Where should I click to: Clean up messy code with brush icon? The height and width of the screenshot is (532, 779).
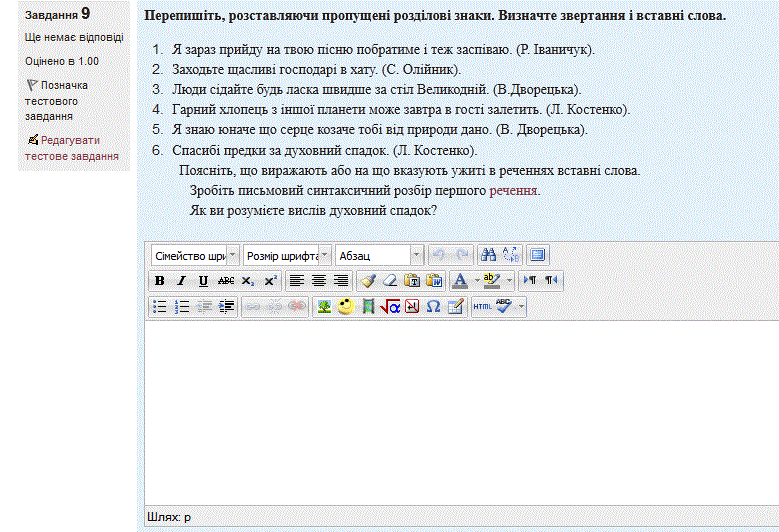368,281
